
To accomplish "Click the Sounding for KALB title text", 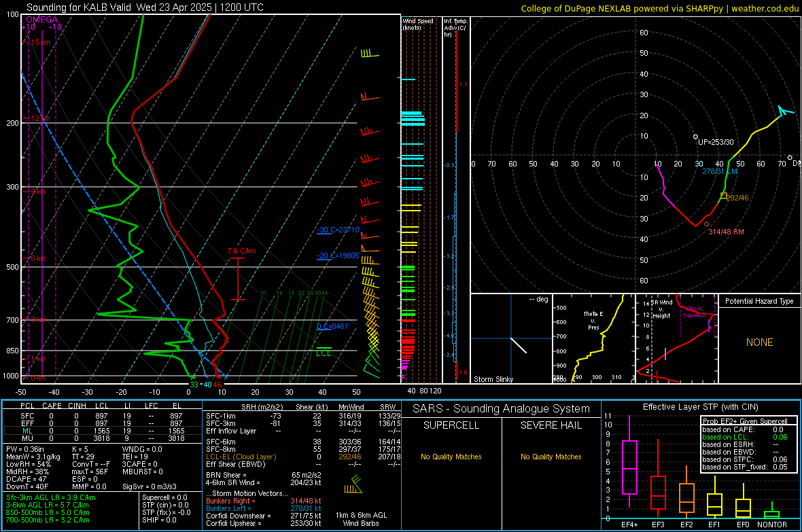I will click(145, 7).
